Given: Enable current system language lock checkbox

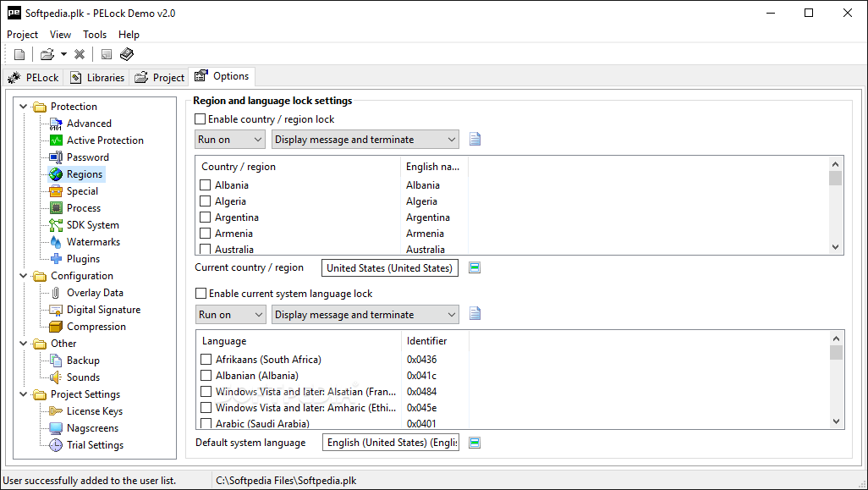Looking at the screenshot, I should [x=201, y=294].
